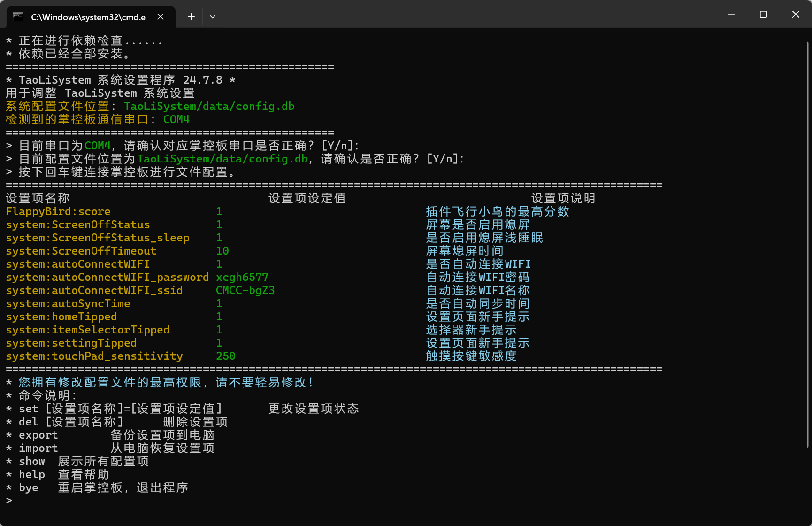Click the bye command help line
Image resolution: width=812 pixels, height=526 pixels.
click(x=97, y=487)
